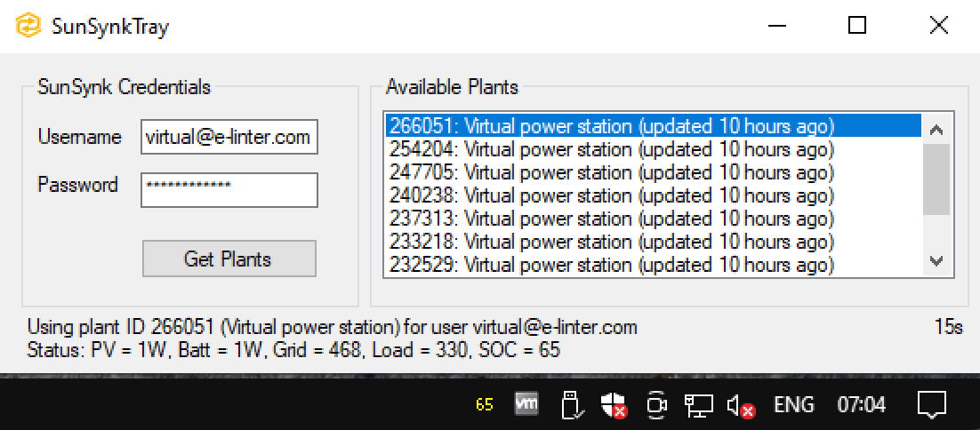The width and height of the screenshot is (980, 430).
Task: Select plant 254204 Virtual power station
Action: click(x=653, y=150)
